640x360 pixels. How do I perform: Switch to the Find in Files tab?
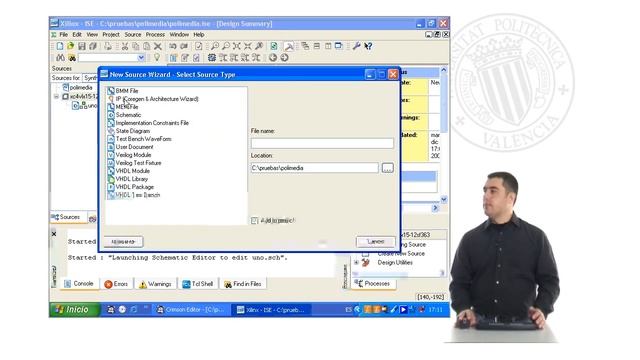click(243, 284)
